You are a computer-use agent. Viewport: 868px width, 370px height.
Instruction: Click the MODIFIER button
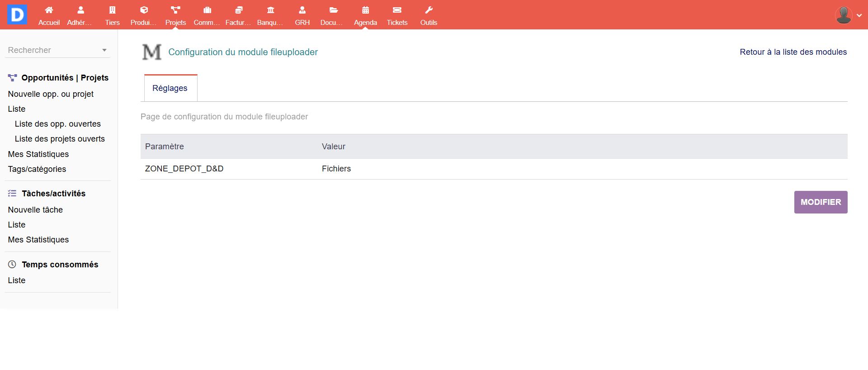pos(821,202)
